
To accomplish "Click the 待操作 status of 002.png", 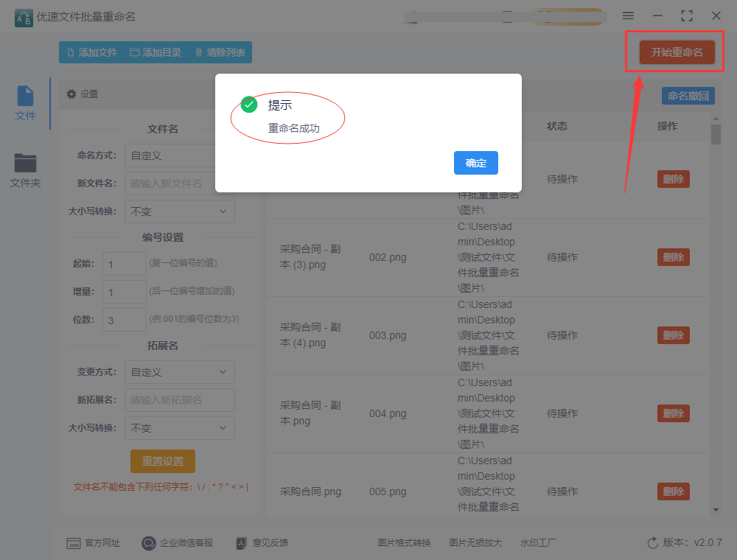I will [562, 257].
